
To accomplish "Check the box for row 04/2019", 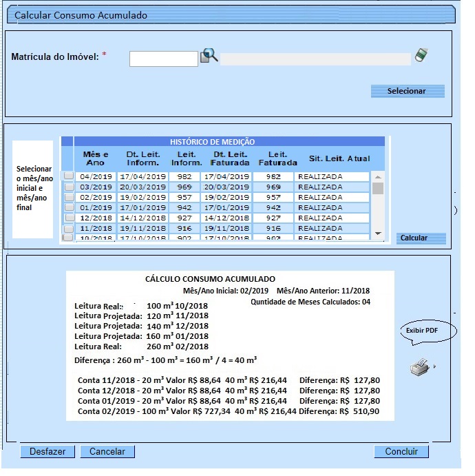I will 69,176.
